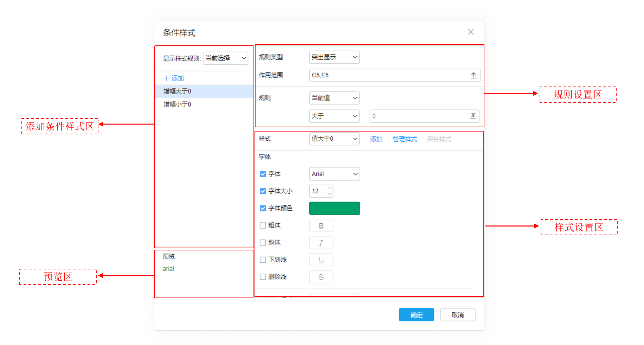Open the font dropdown showing Arial
Screen dimensions: 644x345
(x=334, y=174)
